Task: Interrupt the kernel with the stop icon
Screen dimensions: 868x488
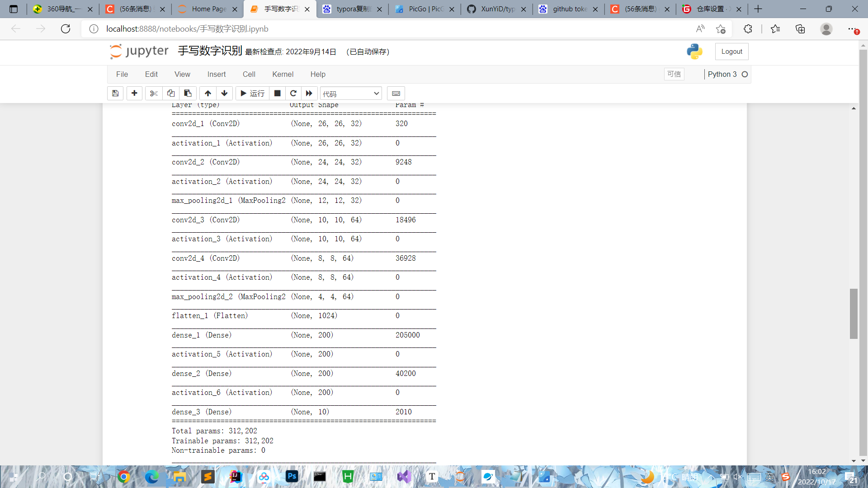Action: (277, 94)
